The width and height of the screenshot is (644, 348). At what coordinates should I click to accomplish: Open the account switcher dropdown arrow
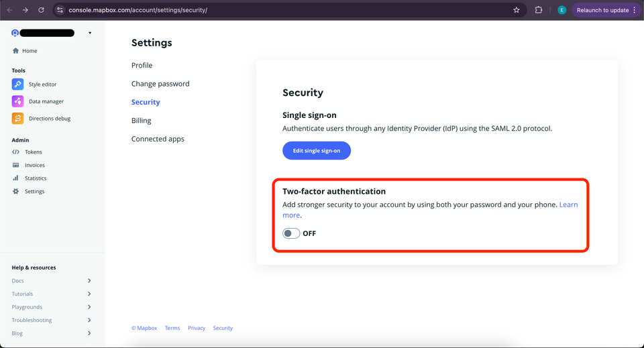tap(90, 33)
